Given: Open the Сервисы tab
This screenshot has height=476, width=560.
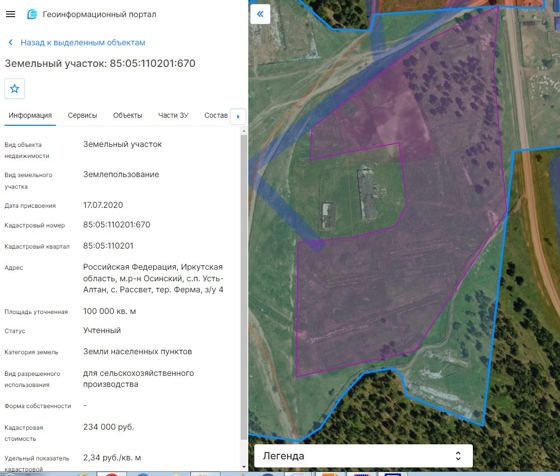Looking at the screenshot, I should pos(82,115).
